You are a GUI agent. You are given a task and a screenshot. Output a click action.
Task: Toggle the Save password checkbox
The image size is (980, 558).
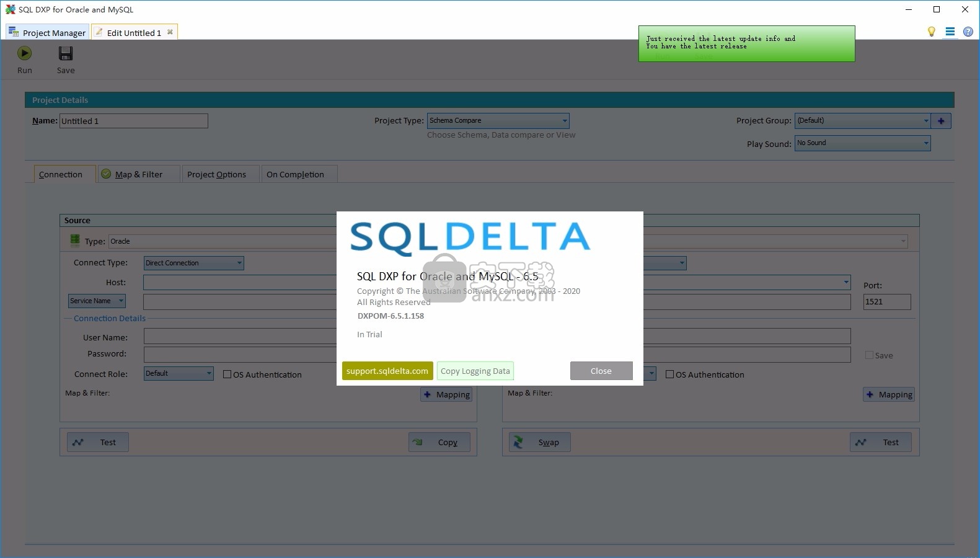tap(869, 355)
